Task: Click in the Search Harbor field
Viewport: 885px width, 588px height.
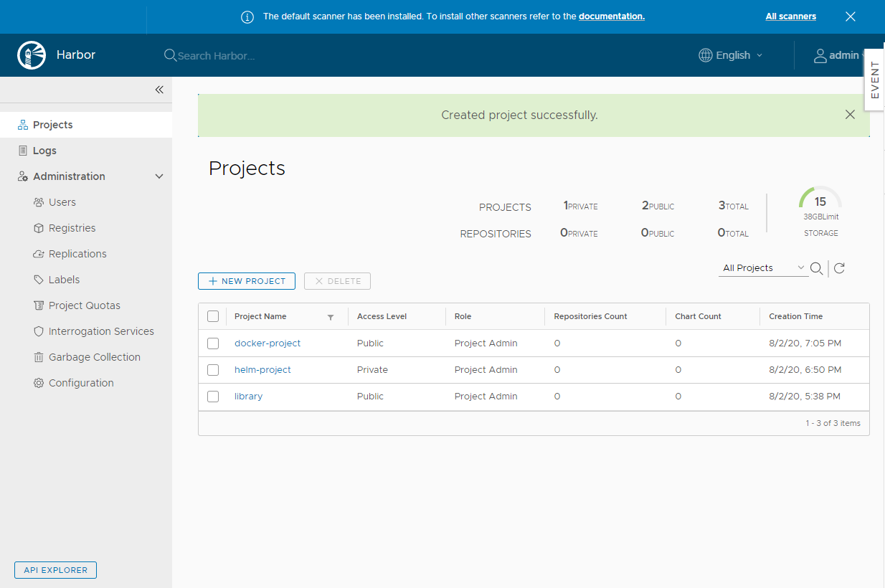Action: point(216,55)
